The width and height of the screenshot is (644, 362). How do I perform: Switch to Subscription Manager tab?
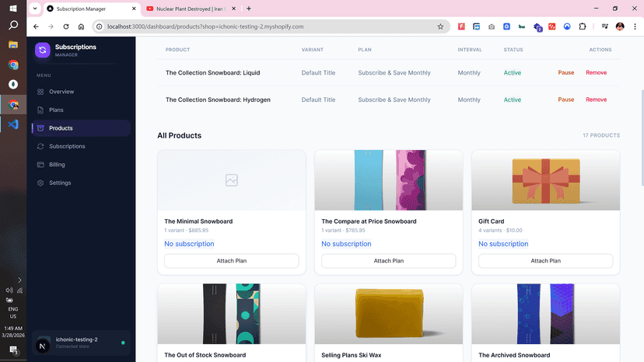coord(92,9)
